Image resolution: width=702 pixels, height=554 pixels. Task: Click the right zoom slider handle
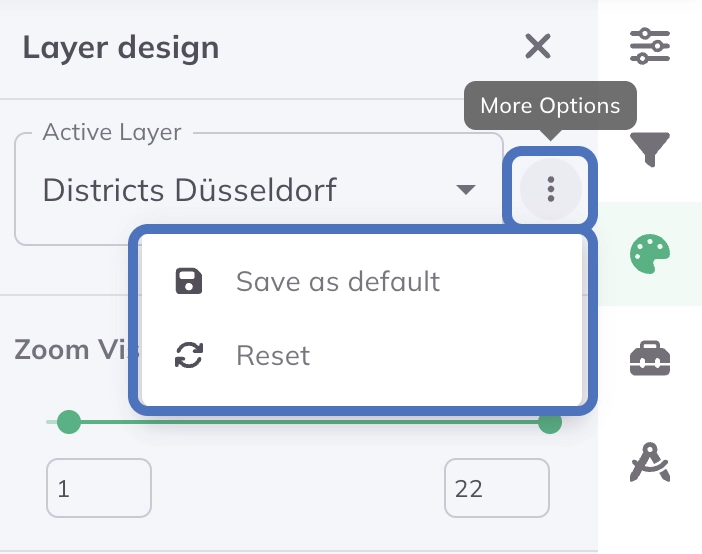(549, 422)
